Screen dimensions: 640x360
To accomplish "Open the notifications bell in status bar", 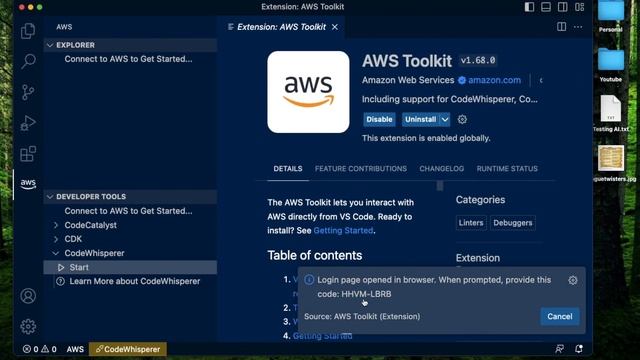I will click(x=579, y=349).
